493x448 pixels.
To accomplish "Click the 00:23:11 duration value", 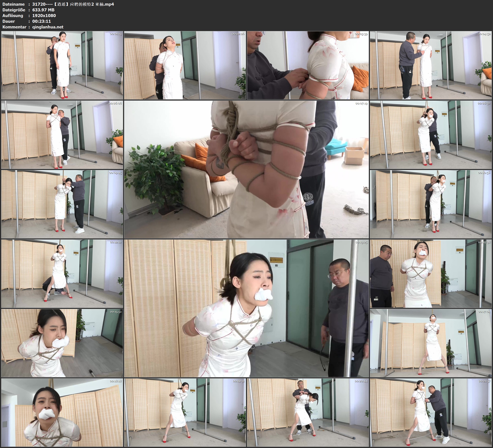I will 42,21.
